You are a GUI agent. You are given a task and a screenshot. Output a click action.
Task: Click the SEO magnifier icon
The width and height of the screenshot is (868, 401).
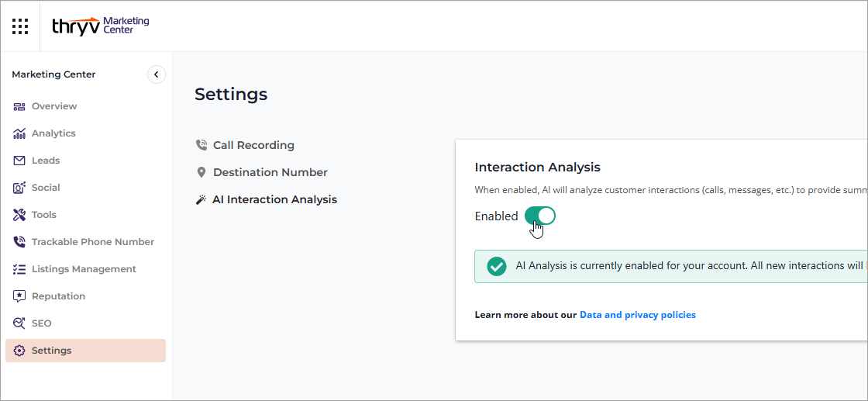pyautogui.click(x=19, y=323)
